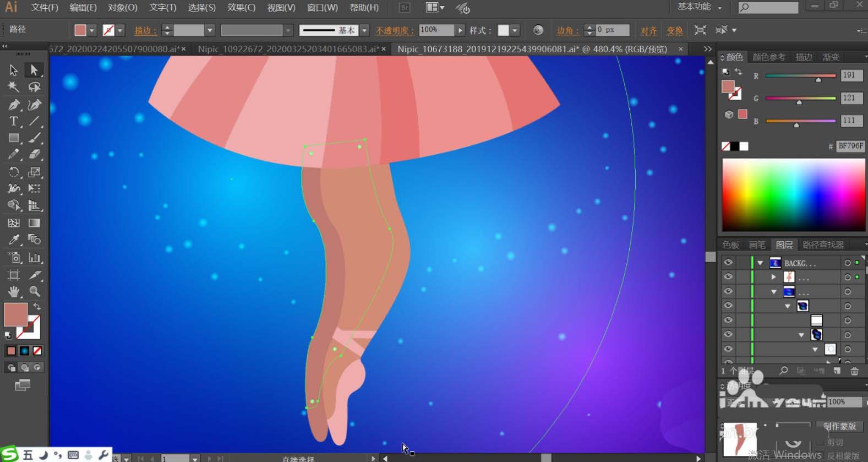Open the stroke color dropdown arrow
The width and height of the screenshot is (868, 462).
click(120, 30)
